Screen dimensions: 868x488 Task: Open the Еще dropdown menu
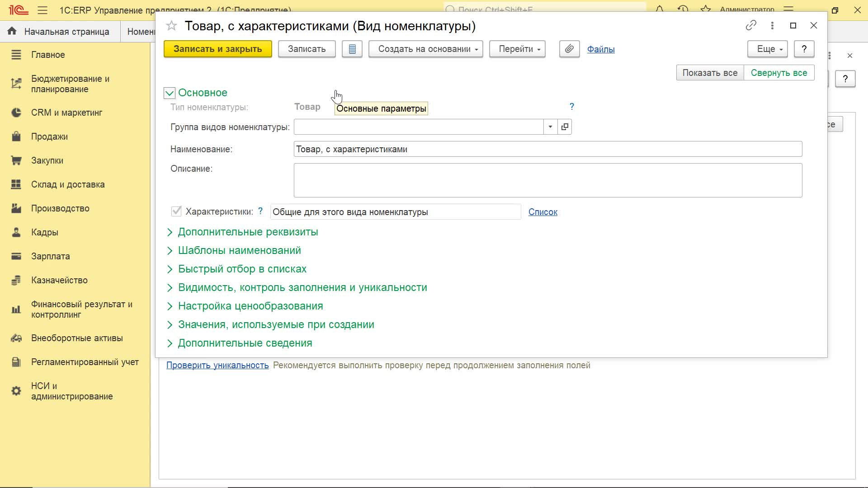tap(768, 49)
